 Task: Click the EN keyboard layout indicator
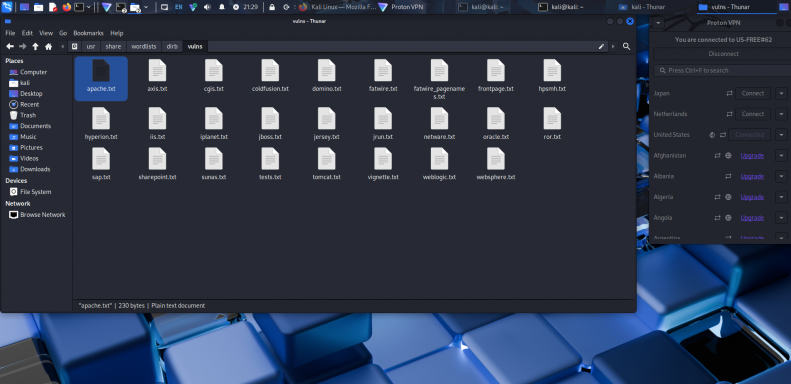click(179, 7)
